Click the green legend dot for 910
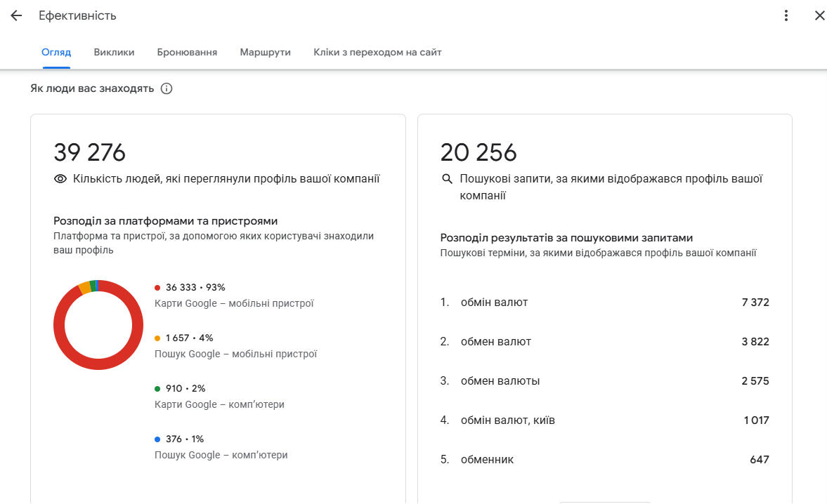Screen dimensions: 827x504 pyautogui.click(x=157, y=388)
